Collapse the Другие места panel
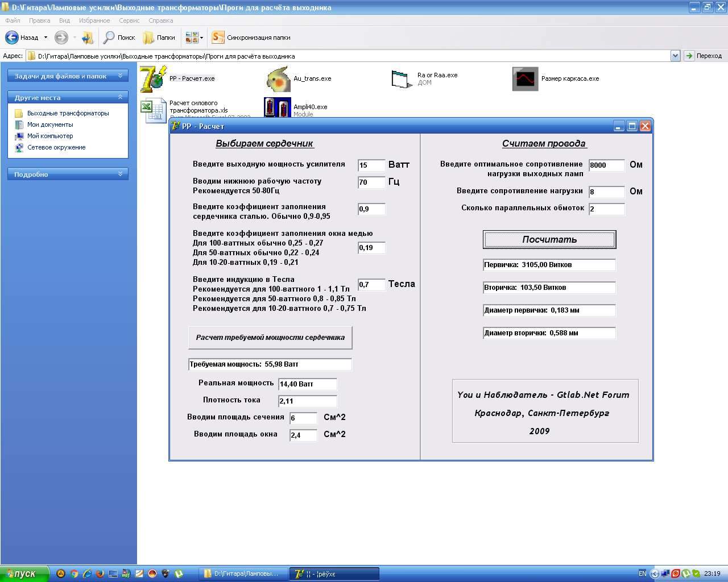This screenshot has height=582, width=728. coord(120,97)
